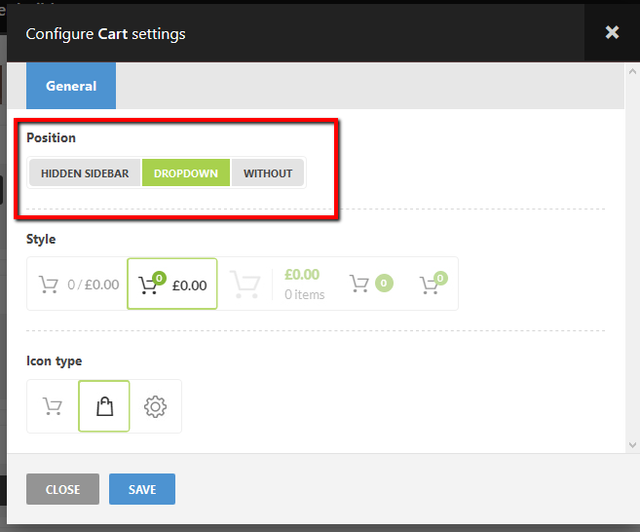The width and height of the screenshot is (640, 532).
Task: Set position to Dropdown
Action: click(186, 173)
